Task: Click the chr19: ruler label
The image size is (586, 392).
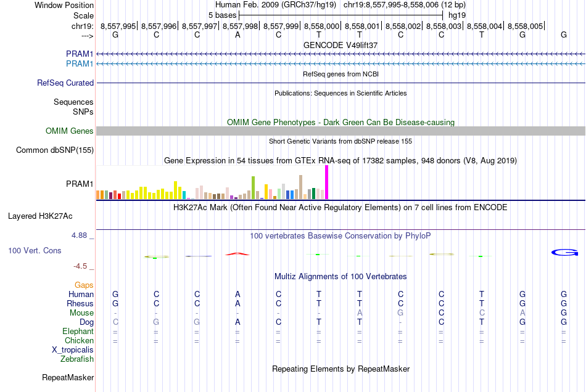Action: coord(82,26)
